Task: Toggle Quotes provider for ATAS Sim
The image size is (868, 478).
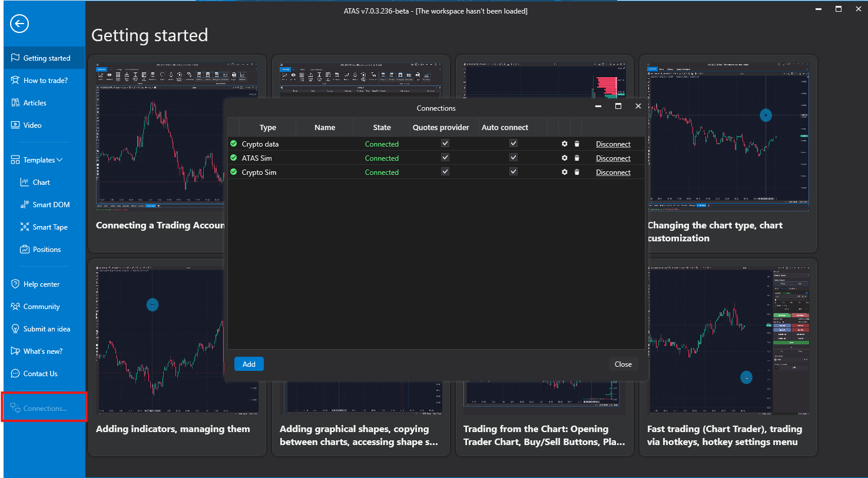Action: click(x=445, y=158)
